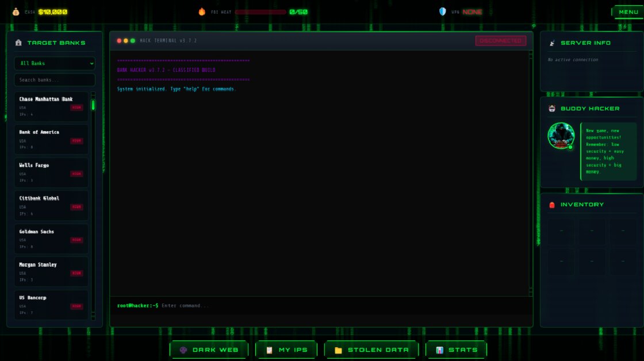
Task: Click the Target Banks building icon
Action: coord(18,43)
